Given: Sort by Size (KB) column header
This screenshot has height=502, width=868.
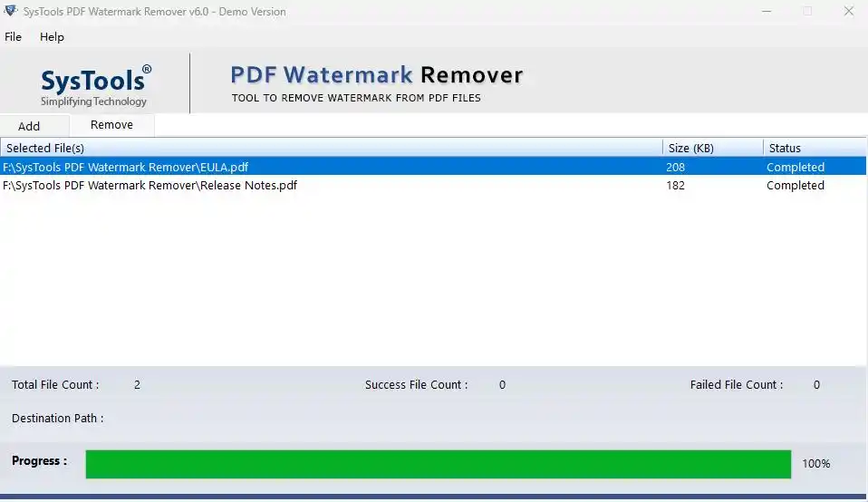Looking at the screenshot, I should click(x=712, y=148).
